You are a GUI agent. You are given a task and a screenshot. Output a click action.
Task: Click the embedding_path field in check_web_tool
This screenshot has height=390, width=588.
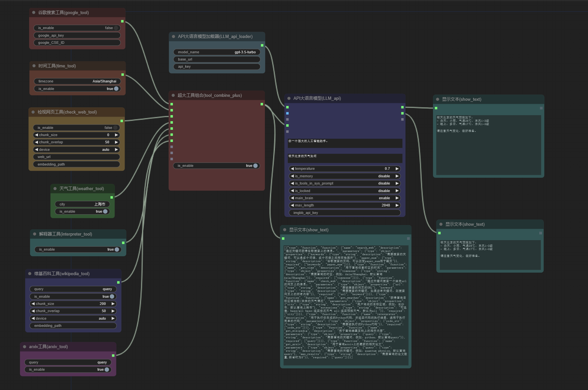coord(77,164)
